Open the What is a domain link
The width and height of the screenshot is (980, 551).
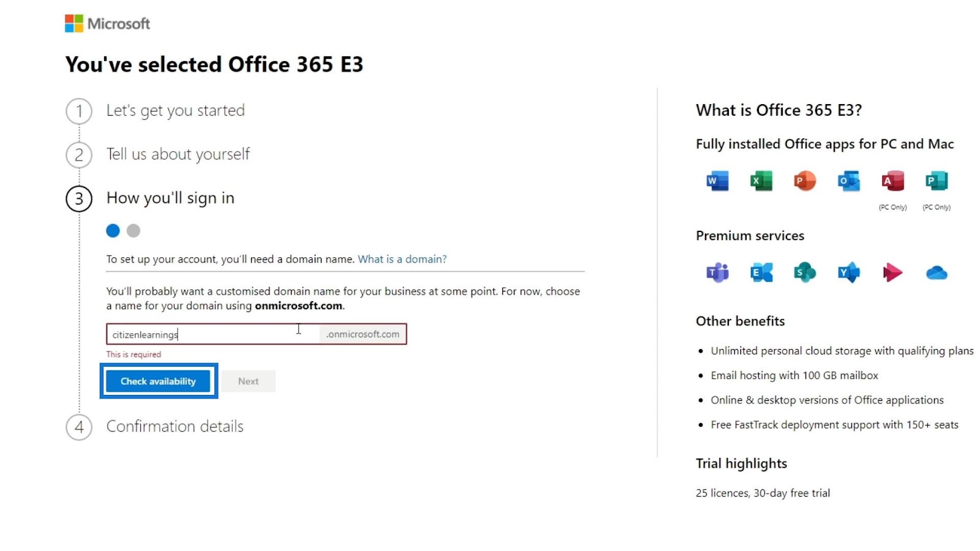tap(402, 259)
